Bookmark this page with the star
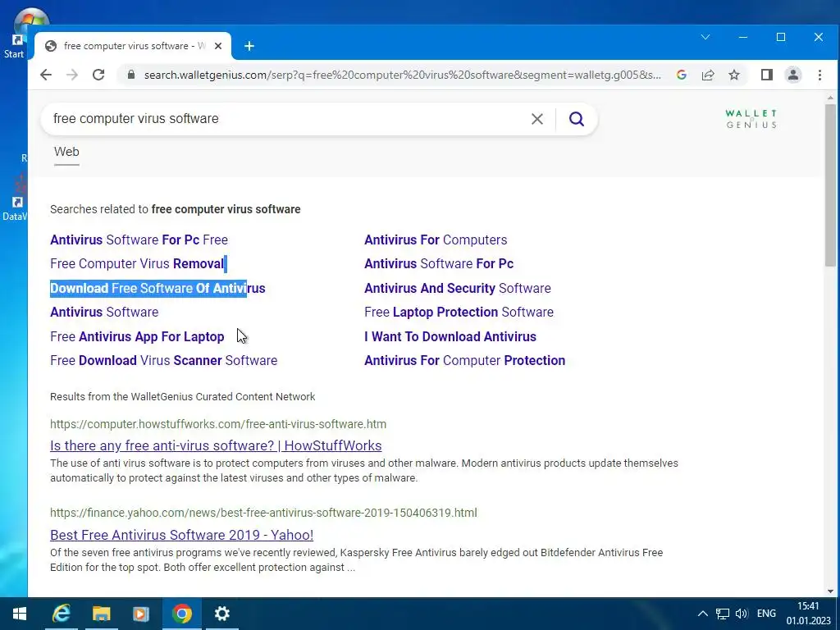Screen dimensions: 840x630 pos(734,75)
